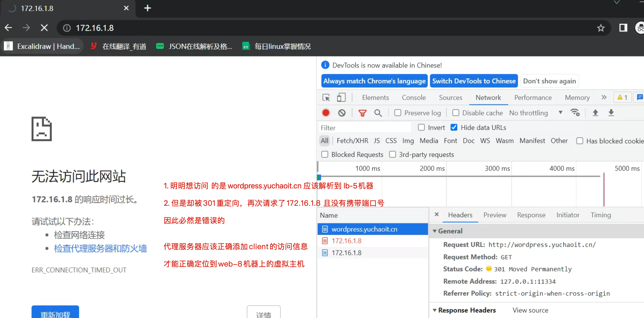Bookmark this page with star icon
Viewport: 644px width, 318px height.
[x=601, y=28]
